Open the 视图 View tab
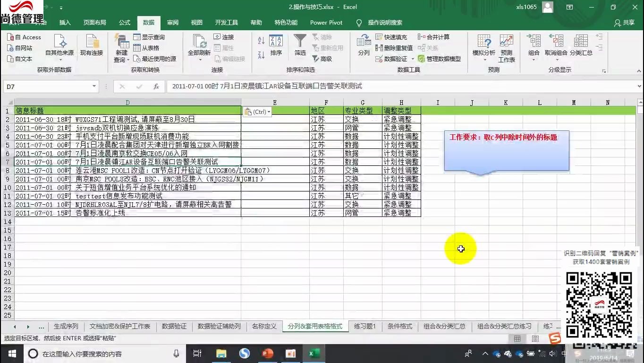Viewport: 644px width, 363px height. pos(197,23)
